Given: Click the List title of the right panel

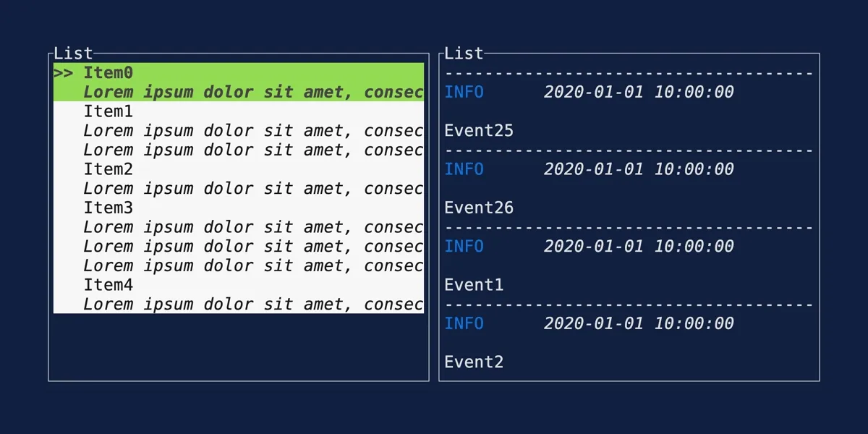Looking at the screenshot, I should [x=464, y=54].
